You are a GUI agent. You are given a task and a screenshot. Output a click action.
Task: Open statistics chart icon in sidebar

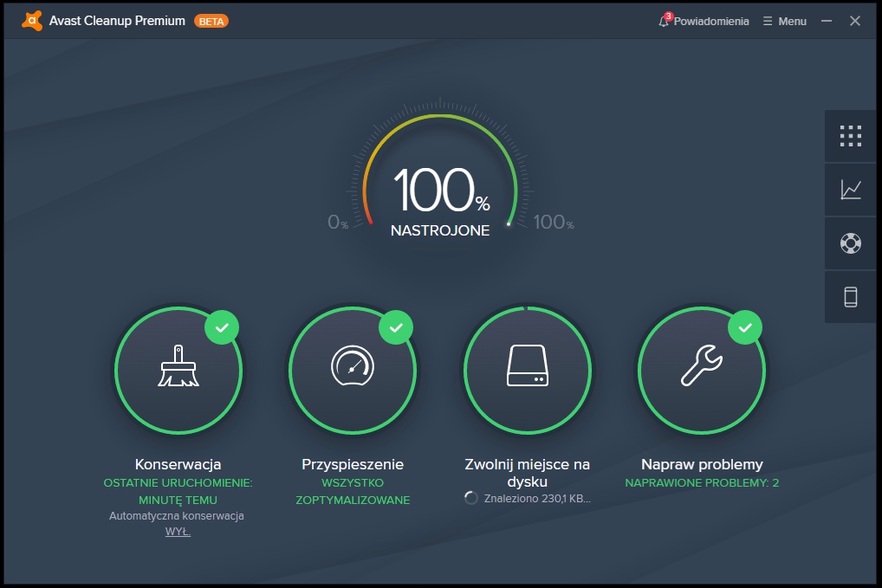tap(851, 190)
